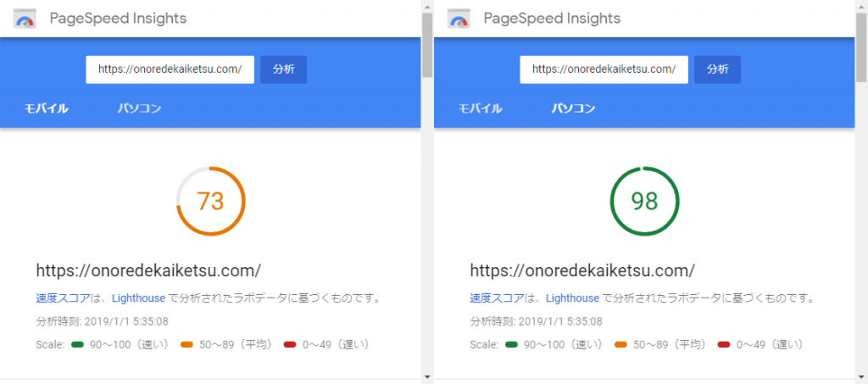Click the left pane vertical scrollbar thumb
Viewport: 868px width, 384px height.
click(x=427, y=45)
